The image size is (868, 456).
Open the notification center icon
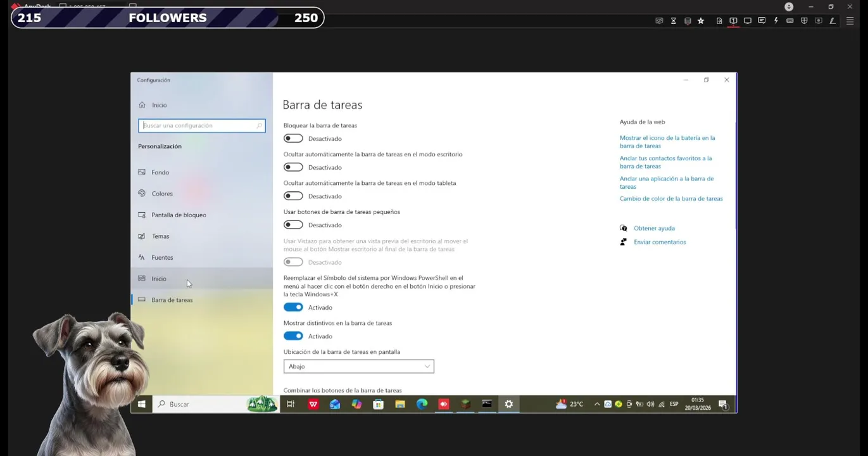(x=723, y=405)
